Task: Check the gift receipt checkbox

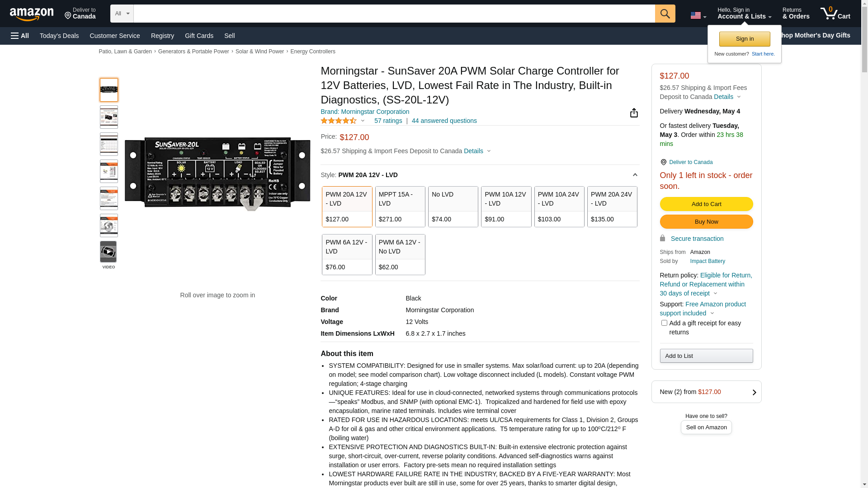Action: point(664,323)
